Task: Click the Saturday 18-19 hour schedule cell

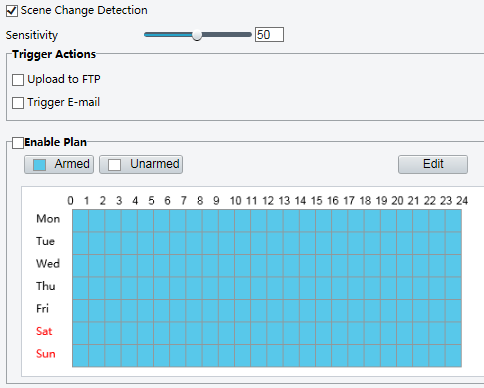Action: click(x=372, y=333)
